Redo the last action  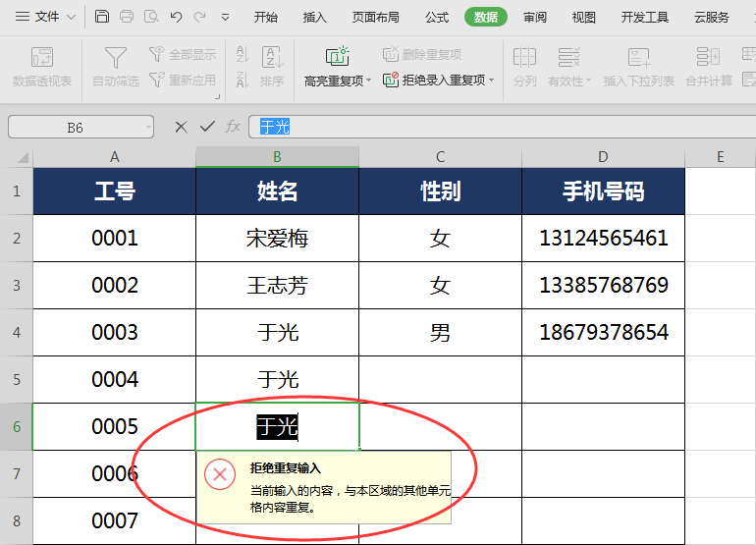200,18
